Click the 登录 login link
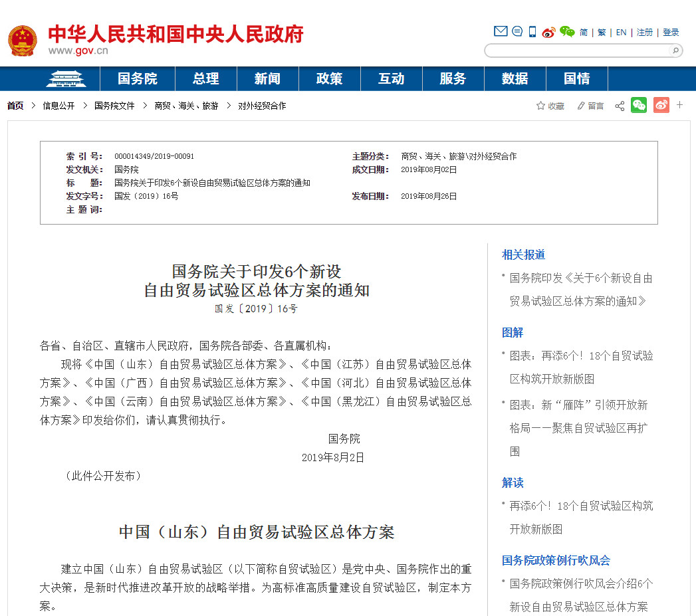696x616 pixels. (x=671, y=32)
